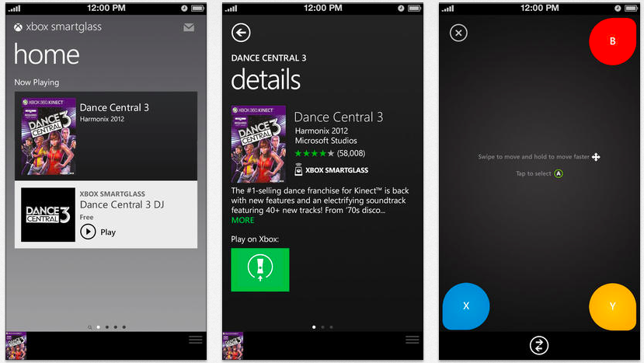Tap the Xbox SmartGlass logo header

tap(57, 27)
